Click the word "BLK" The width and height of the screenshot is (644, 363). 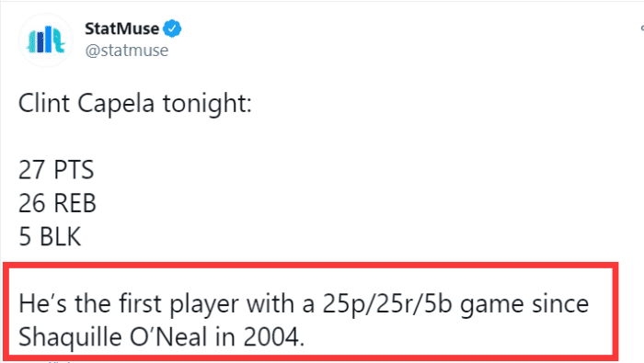coord(61,237)
